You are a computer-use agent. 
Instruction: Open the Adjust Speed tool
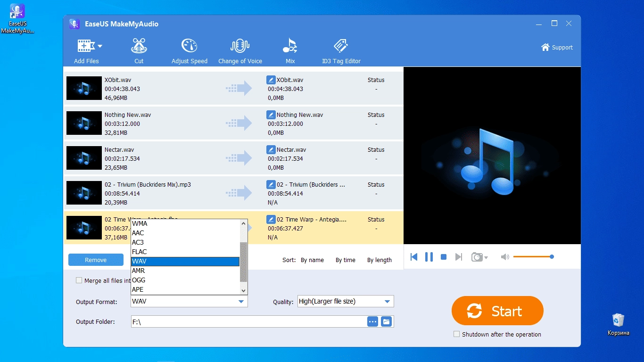[x=190, y=51]
